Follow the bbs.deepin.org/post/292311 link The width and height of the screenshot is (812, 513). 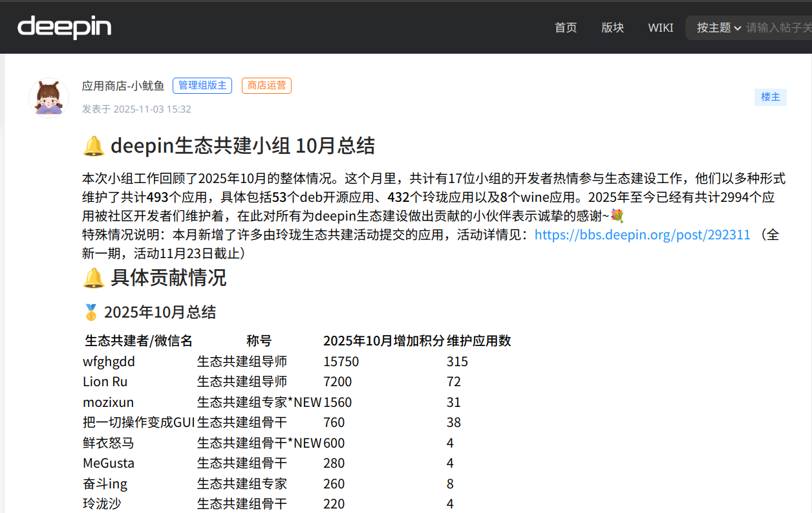point(643,235)
